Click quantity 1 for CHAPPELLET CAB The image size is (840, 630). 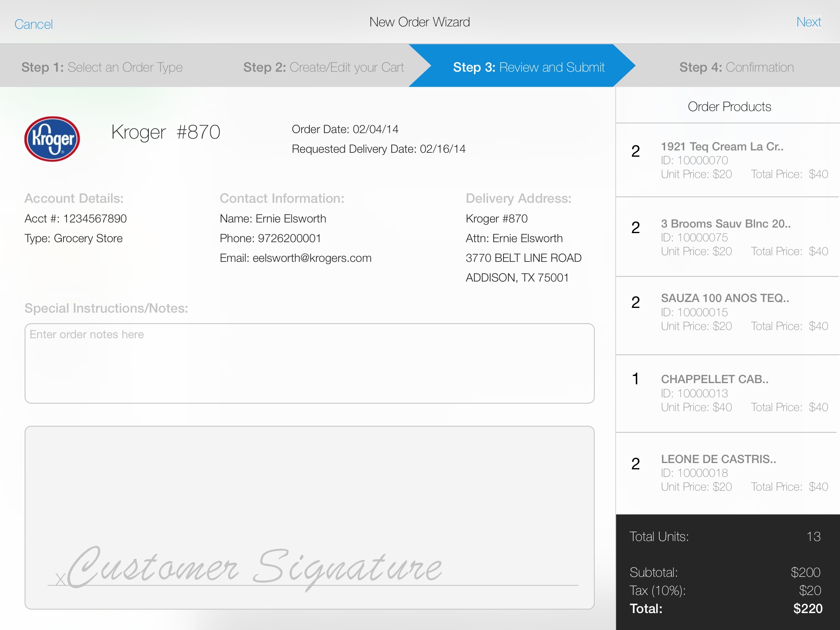click(635, 379)
